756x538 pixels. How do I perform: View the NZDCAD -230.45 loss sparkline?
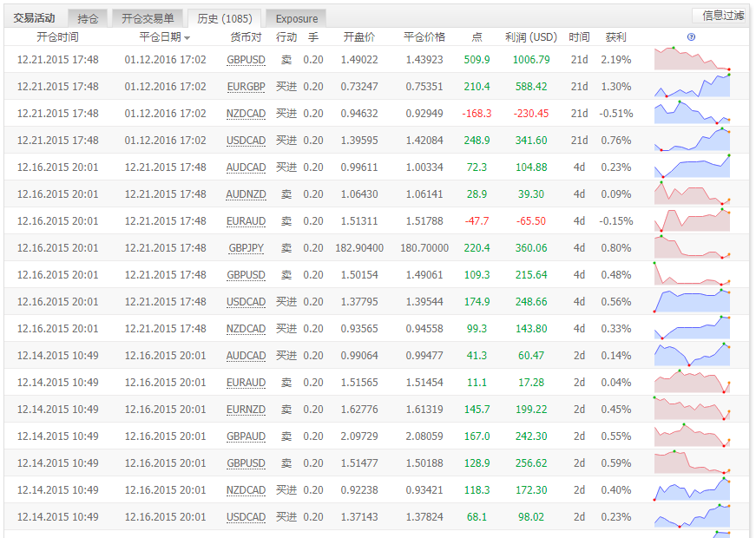point(692,113)
